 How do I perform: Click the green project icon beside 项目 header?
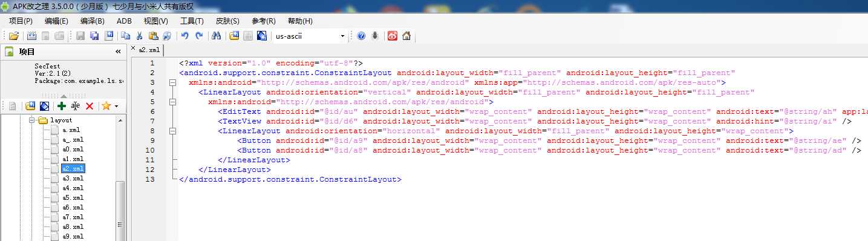pos(10,51)
